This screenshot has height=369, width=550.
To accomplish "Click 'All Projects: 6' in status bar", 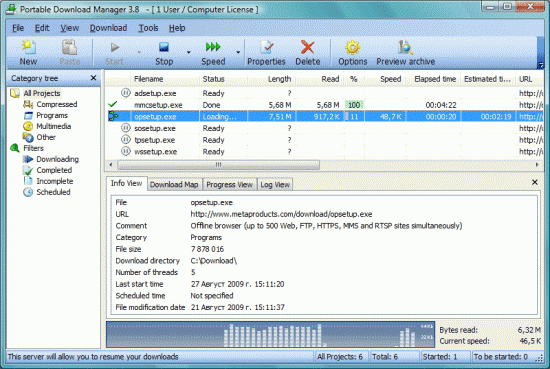I will click(x=340, y=357).
